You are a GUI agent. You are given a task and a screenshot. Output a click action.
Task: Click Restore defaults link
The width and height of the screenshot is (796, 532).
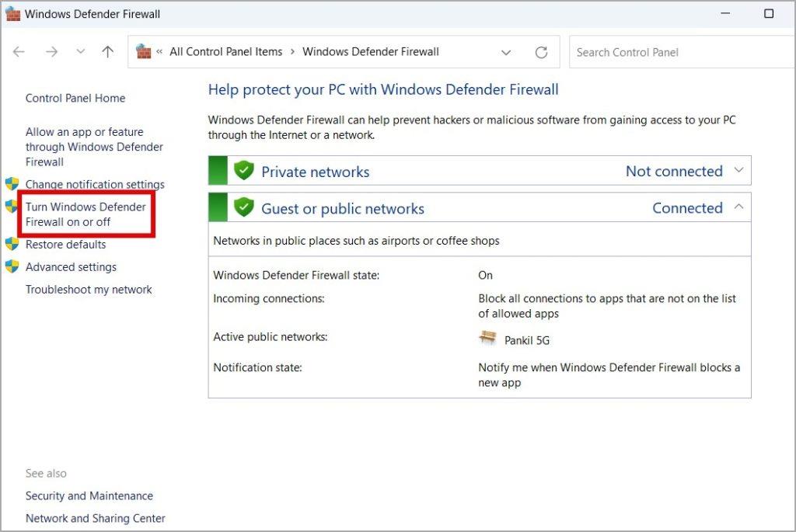pos(66,245)
